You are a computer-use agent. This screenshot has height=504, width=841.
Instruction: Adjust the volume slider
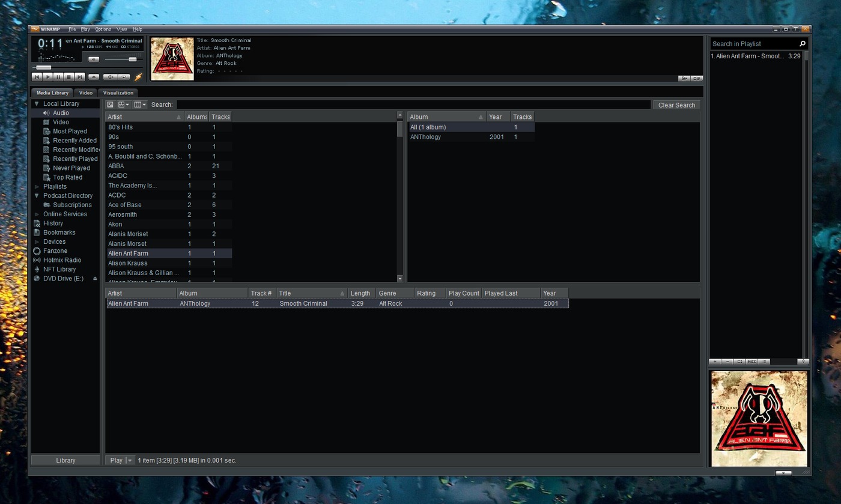point(123,59)
